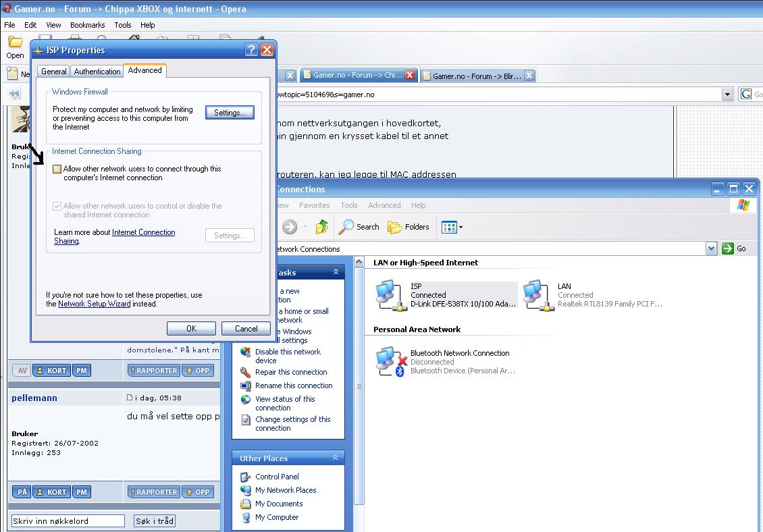Open Forward history dropdown arrow in Network Connections
The image size is (763, 532).
point(305,227)
